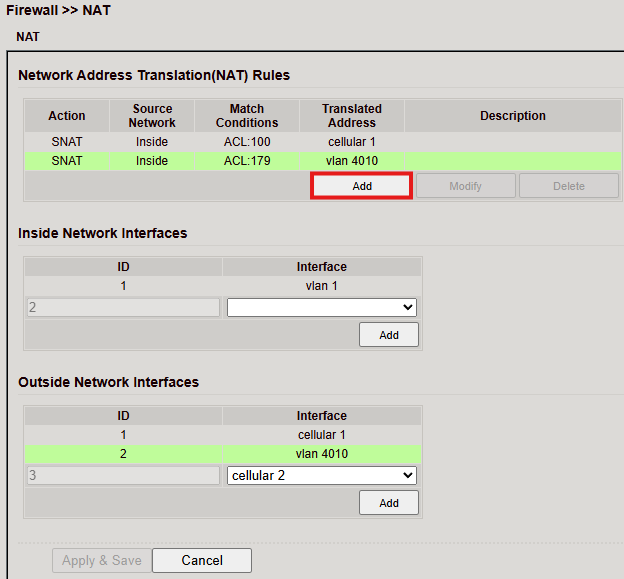Add new Outside Network interface
This screenshot has height=579, width=624.
tap(388, 503)
